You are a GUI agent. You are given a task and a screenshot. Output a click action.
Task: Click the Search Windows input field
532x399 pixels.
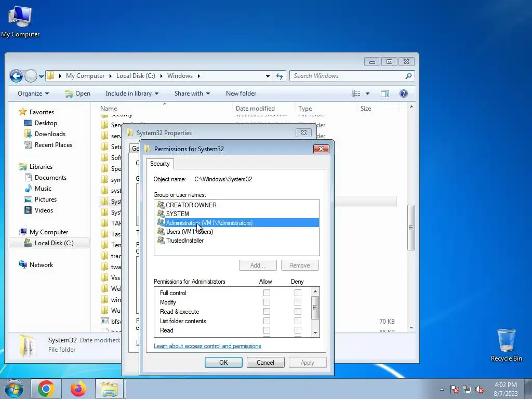(x=348, y=76)
